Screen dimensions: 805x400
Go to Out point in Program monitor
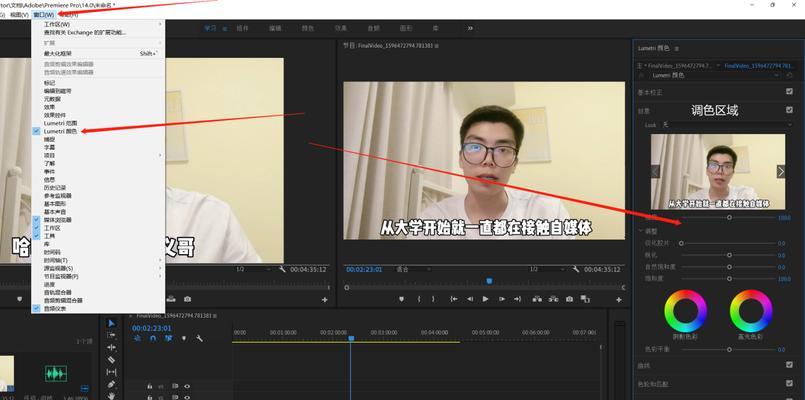point(518,299)
